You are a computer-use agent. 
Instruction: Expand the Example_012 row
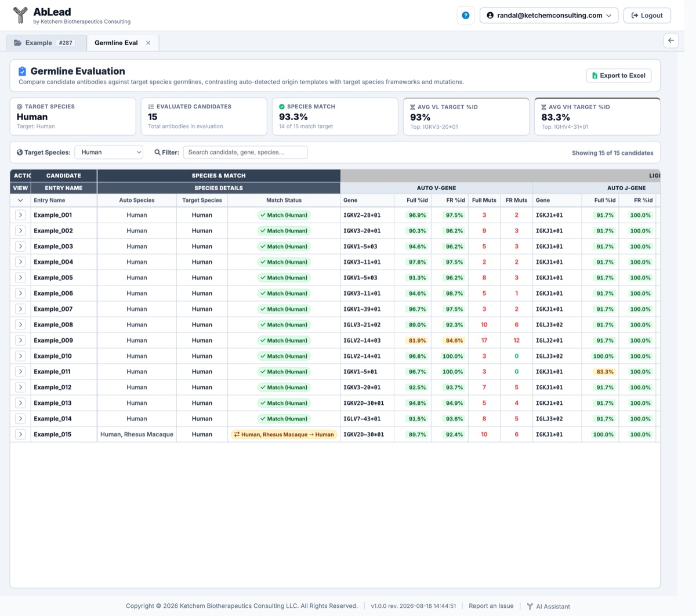[x=20, y=387]
